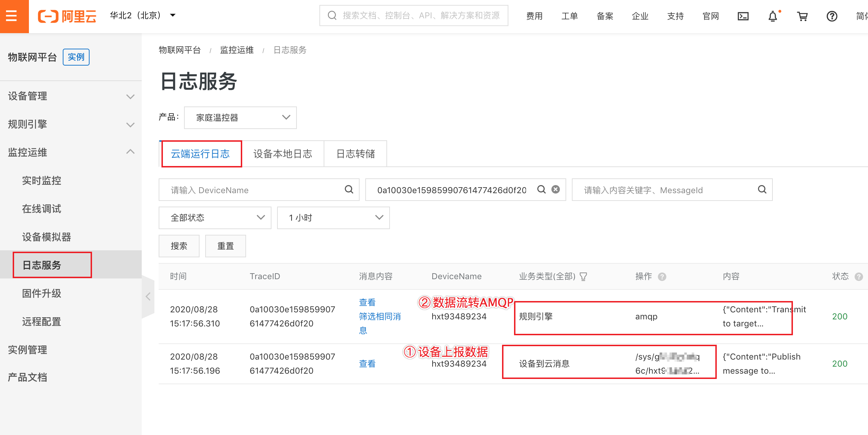Open the 1 小时 time range dropdown

point(333,218)
